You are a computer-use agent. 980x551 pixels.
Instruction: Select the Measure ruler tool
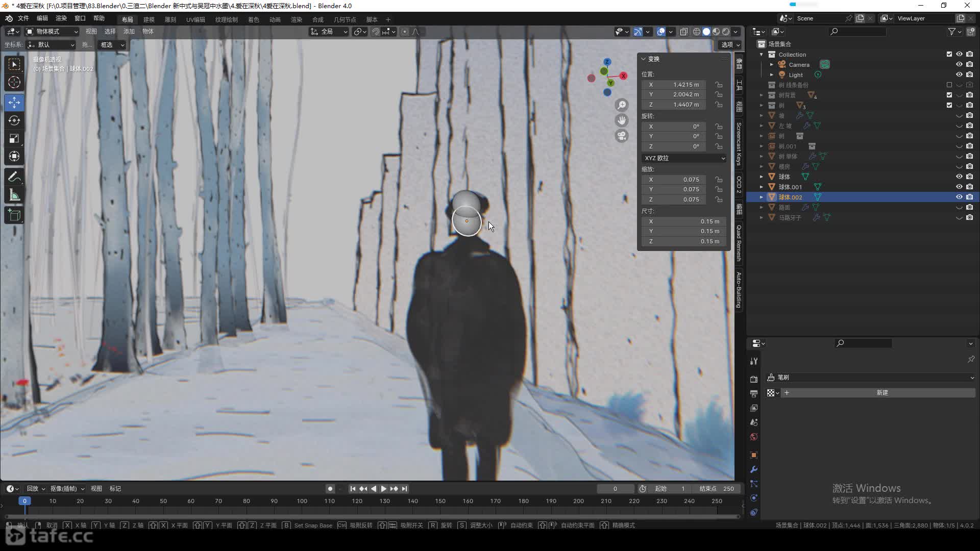[x=14, y=195]
